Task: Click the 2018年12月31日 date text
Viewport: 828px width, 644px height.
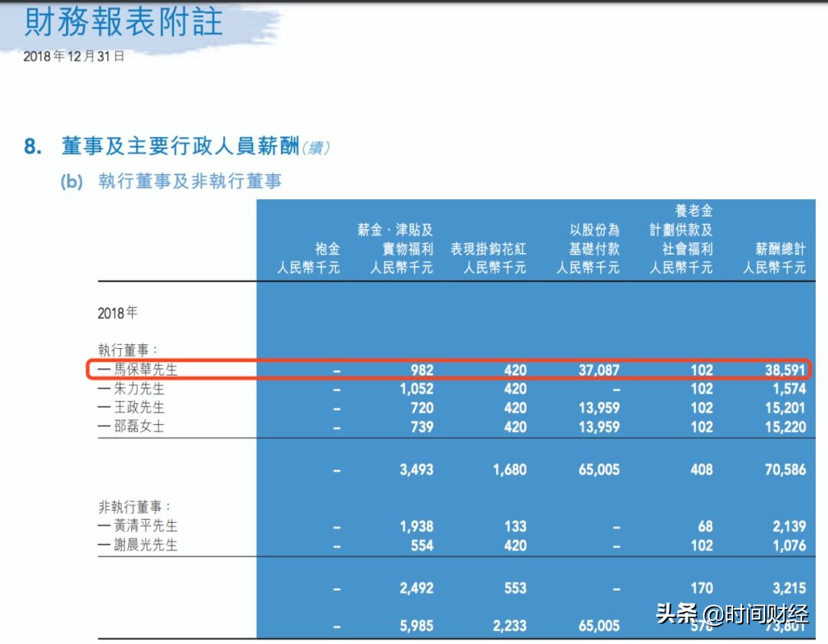Action: (x=75, y=55)
